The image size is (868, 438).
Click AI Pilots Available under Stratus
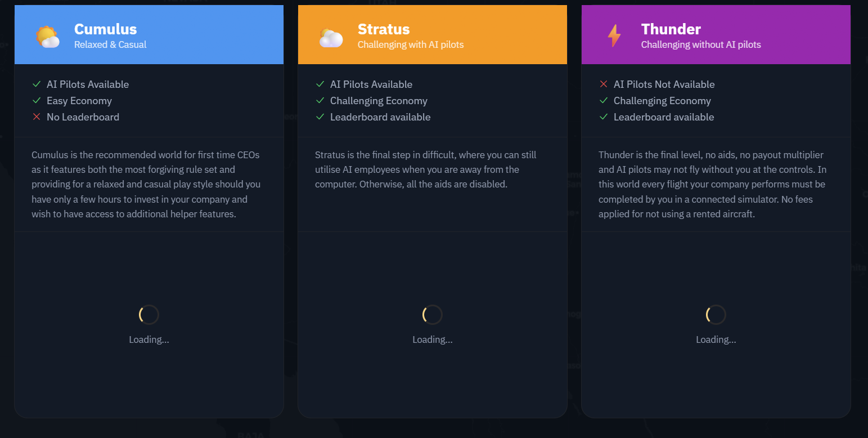click(371, 84)
